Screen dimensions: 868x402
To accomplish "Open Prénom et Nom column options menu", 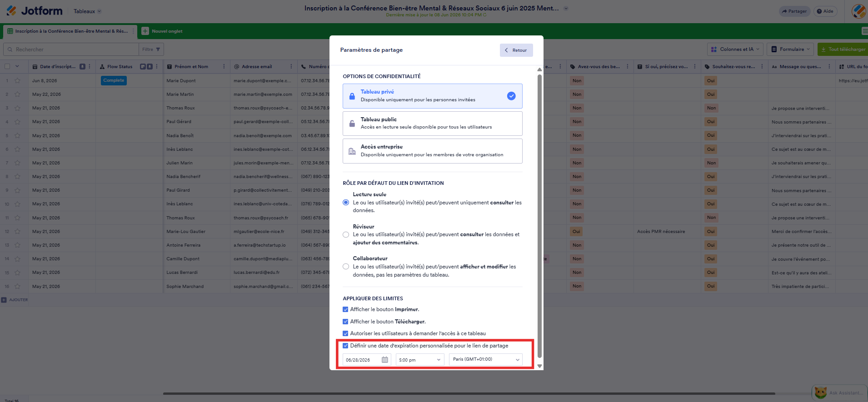I will [x=224, y=66].
